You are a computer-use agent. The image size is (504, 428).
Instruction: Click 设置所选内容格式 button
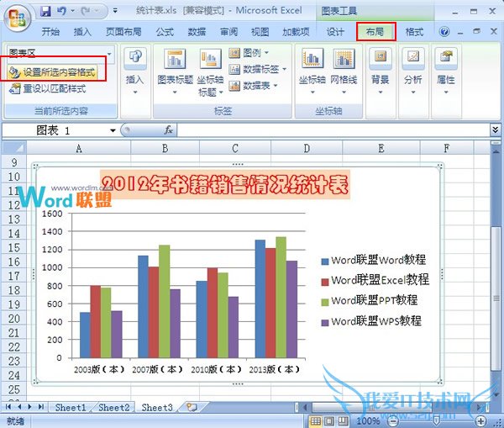53,72
